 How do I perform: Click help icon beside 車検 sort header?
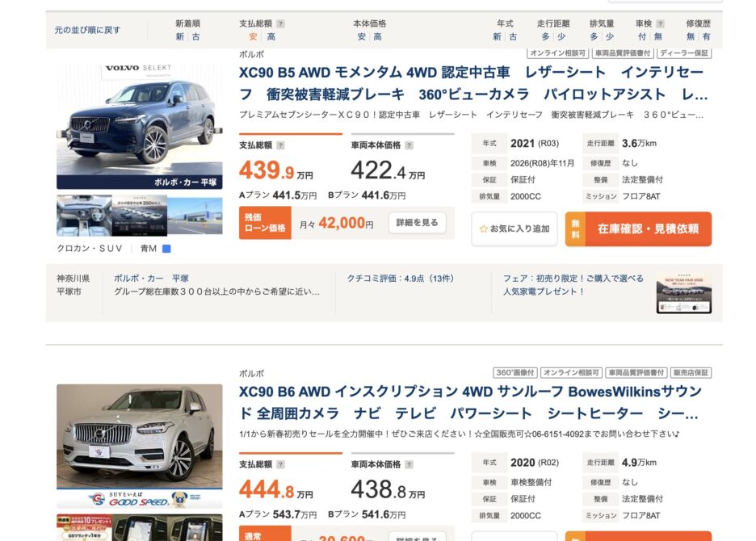tap(660, 24)
